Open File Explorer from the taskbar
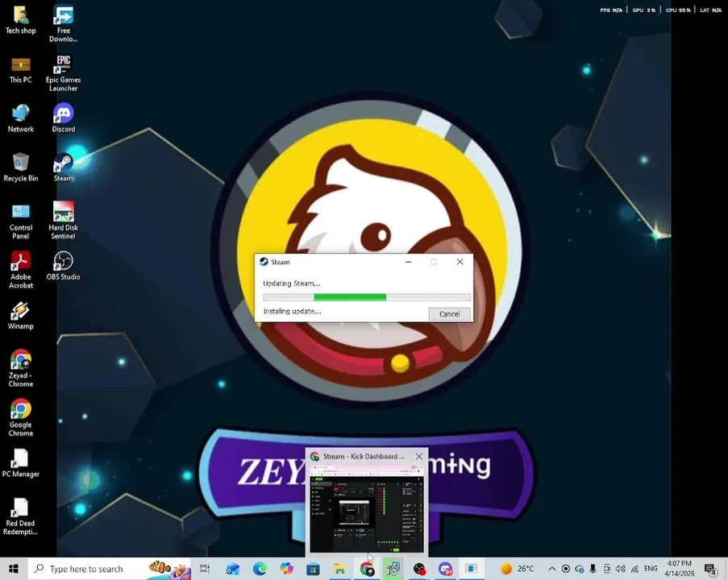This screenshot has width=728, height=580. point(340,569)
